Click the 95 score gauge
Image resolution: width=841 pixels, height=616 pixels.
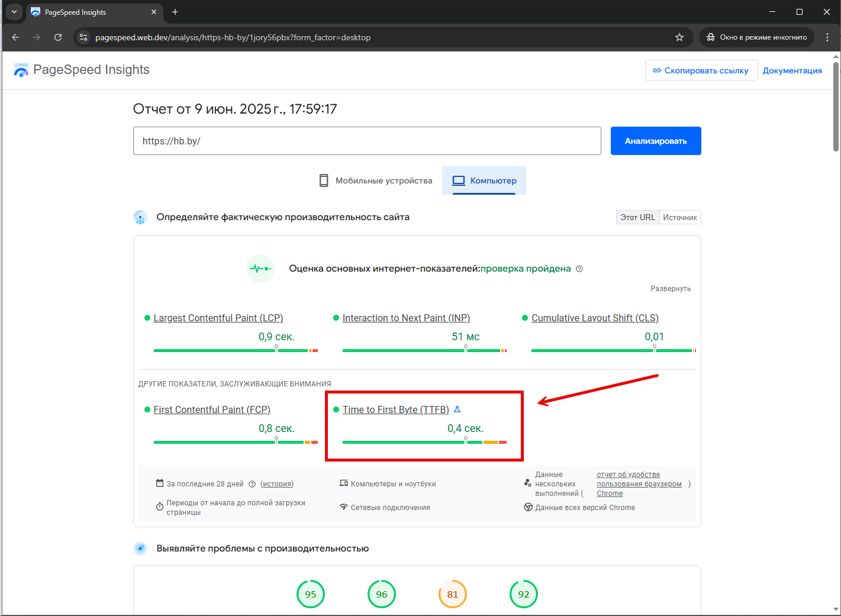(311, 594)
